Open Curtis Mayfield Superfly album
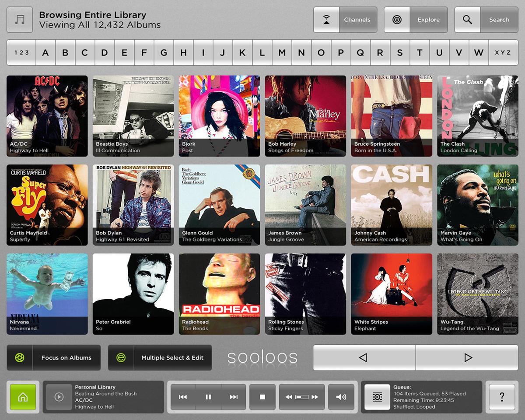The height and width of the screenshot is (420, 525). click(x=47, y=205)
